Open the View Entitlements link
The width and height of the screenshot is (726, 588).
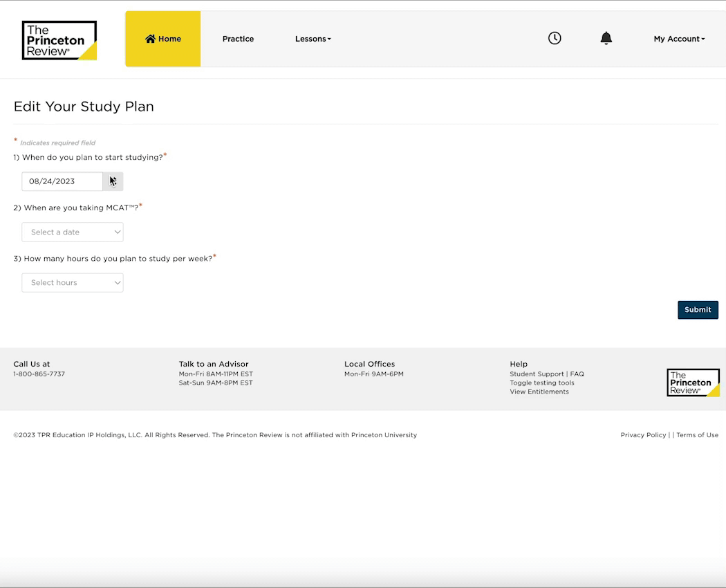point(539,391)
